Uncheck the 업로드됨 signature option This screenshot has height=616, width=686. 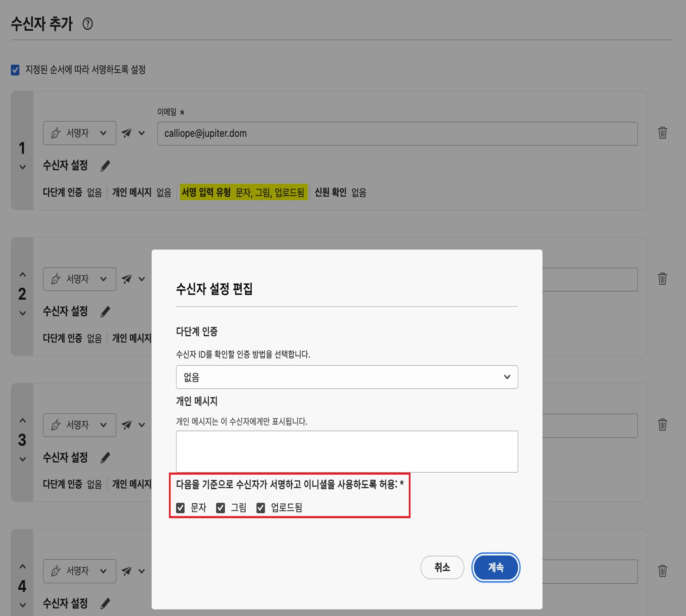pos(261,508)
